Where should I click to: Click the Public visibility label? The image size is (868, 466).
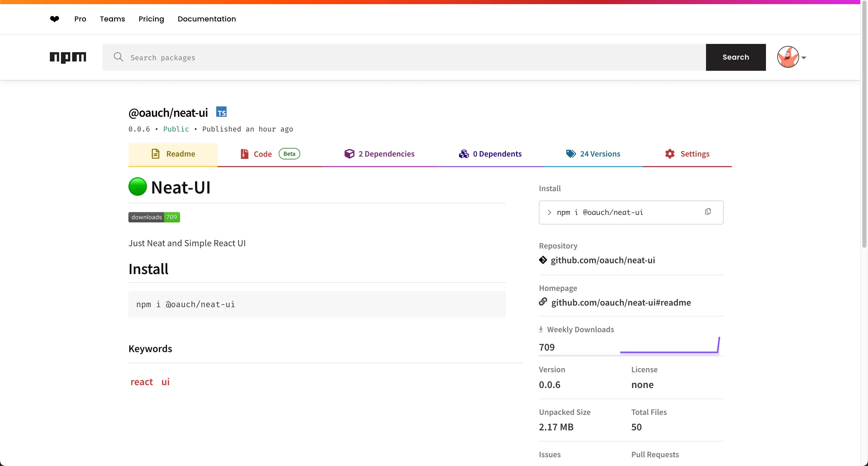coord(176,129)
